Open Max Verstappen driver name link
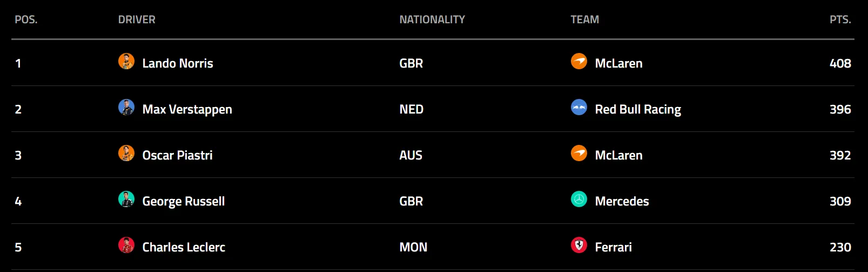The height and width of the screenshot is (272, 868). pos(187,109)
